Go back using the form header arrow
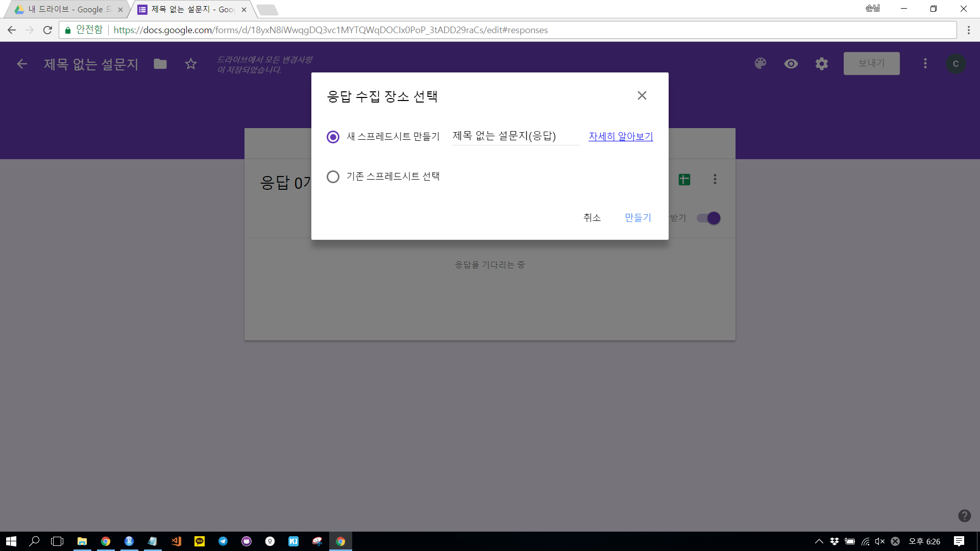This screenshot has width=980, height=551. pos(22,64)
